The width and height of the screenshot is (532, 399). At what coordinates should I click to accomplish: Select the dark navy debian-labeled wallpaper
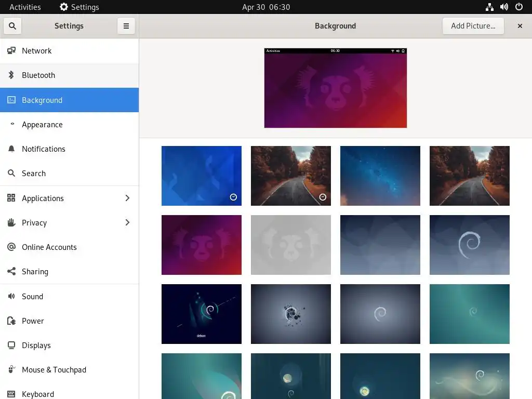coord(202,314)
